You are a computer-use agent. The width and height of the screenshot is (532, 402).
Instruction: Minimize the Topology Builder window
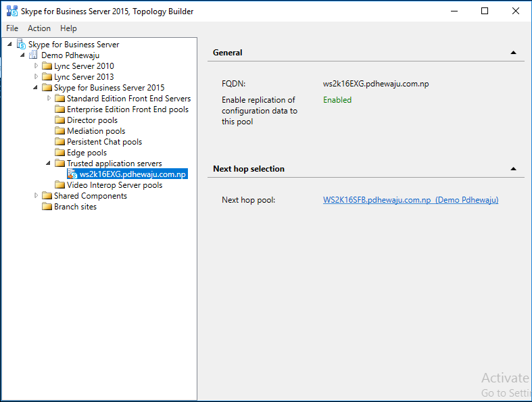(x=454, y=11)
